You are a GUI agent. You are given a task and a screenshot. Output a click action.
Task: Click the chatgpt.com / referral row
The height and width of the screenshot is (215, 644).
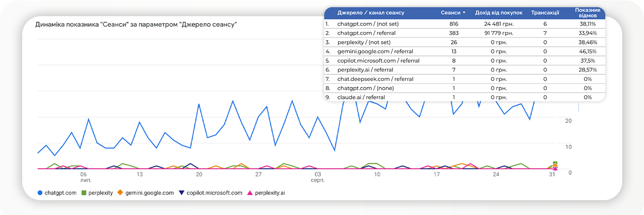[x=366, y=33]
